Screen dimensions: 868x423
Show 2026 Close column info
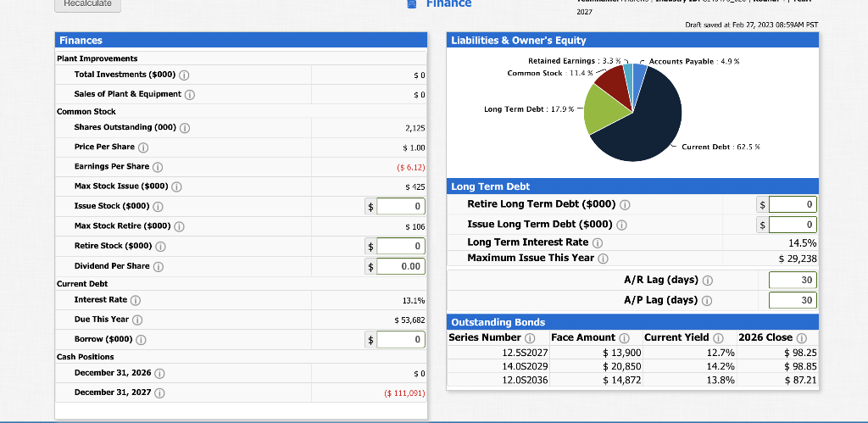801,338
